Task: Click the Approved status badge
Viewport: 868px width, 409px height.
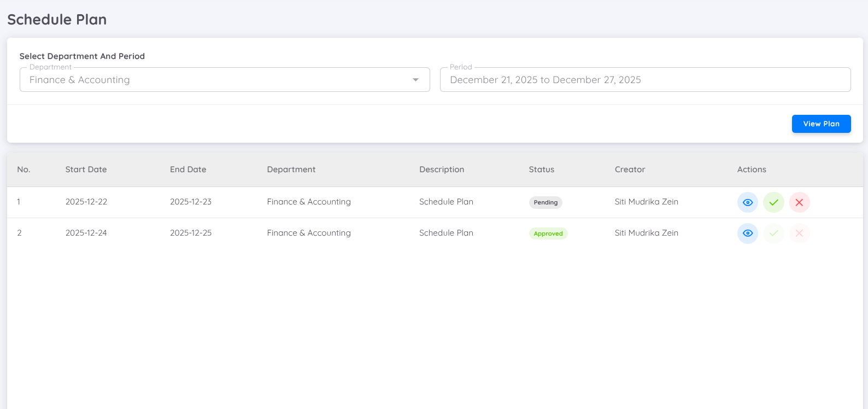Action: tap(548, 233)
